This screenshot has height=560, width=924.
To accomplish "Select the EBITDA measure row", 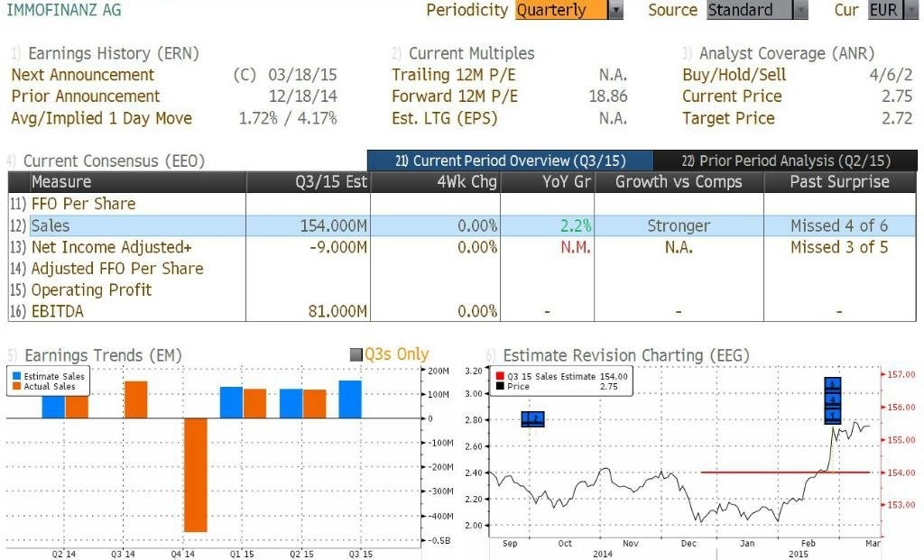I will tap(462, 311).
